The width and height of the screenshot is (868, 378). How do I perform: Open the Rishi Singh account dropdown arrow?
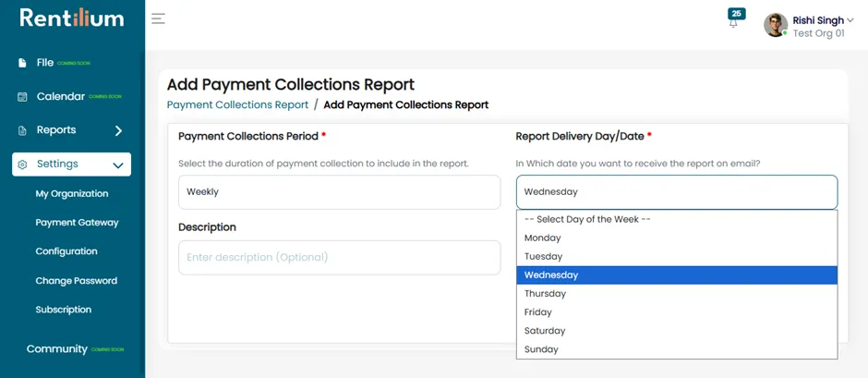(850, 20)
